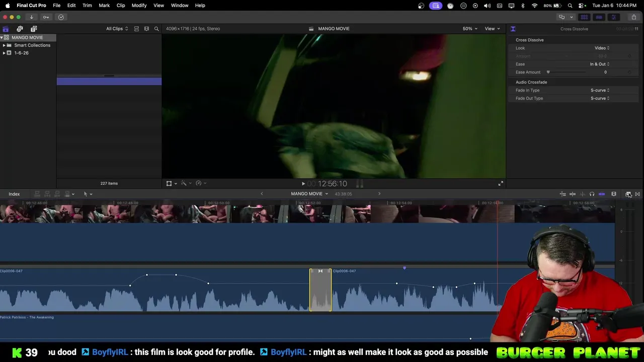
Task: Open the Apple menu
Action: [x=8, y=6]
